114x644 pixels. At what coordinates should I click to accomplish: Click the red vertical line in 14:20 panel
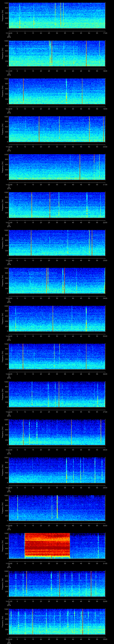(x=80, y=167)
